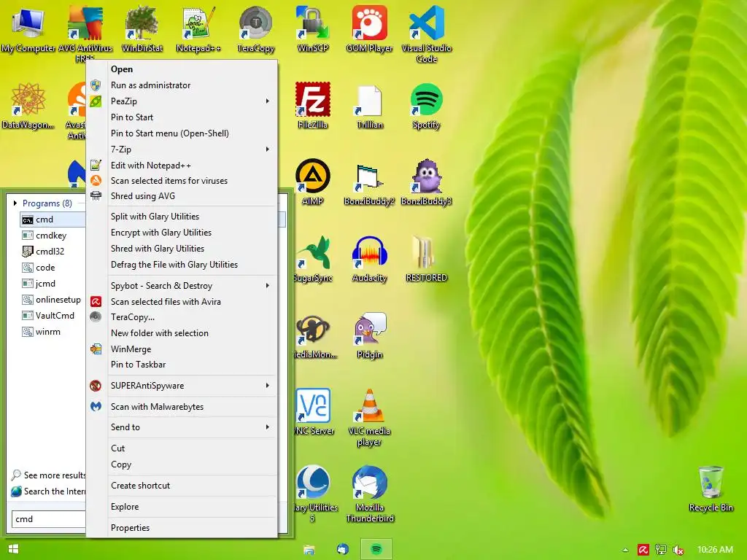This screenshot has height=560, width=747.
Task: Select cmdkey search result
Action: [53, 236]
